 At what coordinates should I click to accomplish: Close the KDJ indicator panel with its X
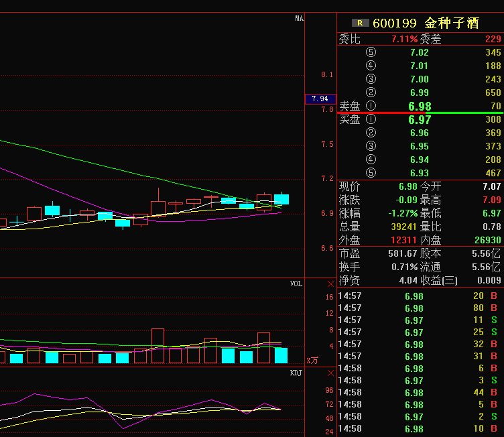pos(330,373)
